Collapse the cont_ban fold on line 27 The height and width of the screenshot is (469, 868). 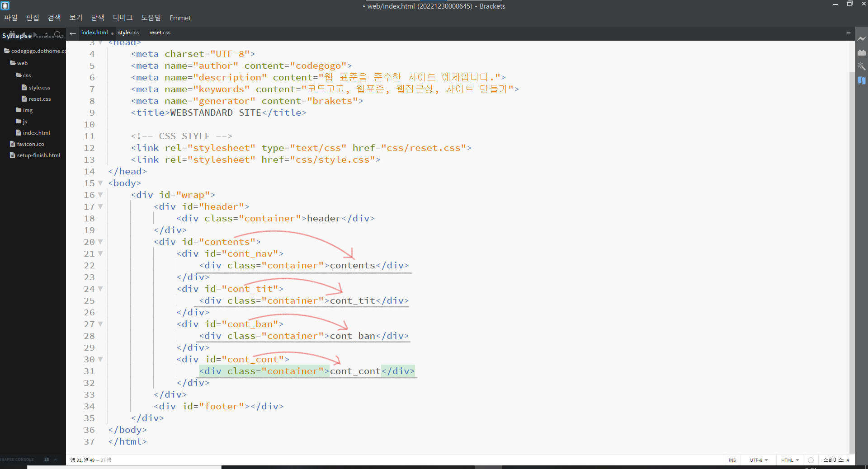(100, 324)
